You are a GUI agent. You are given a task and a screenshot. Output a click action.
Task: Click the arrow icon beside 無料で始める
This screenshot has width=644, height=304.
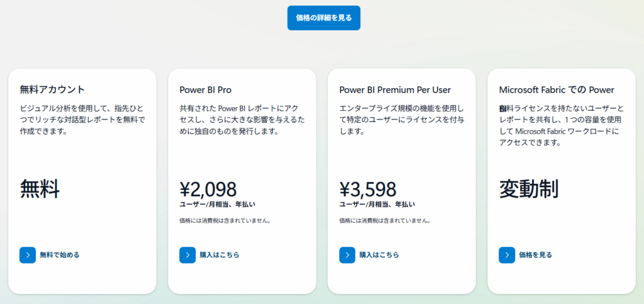click(x=28, y=255)
